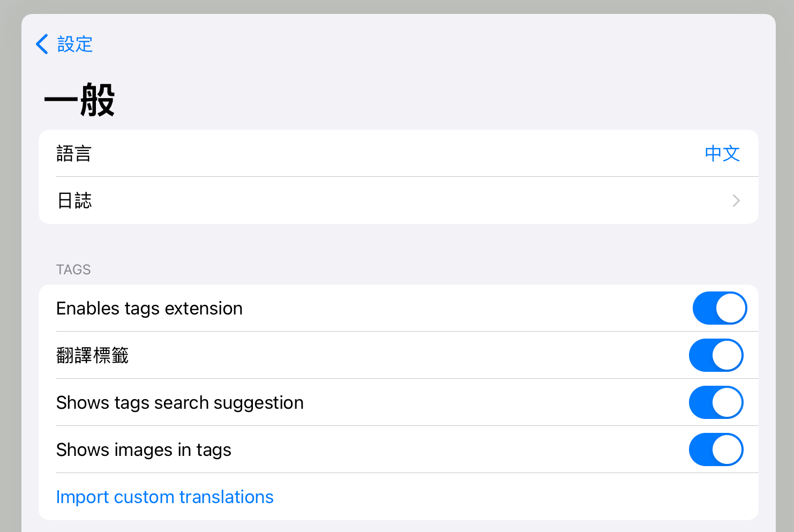The image size is (794, 532).
Task: Select the 翻譯標籤 label text
Action: click(92, 355)
